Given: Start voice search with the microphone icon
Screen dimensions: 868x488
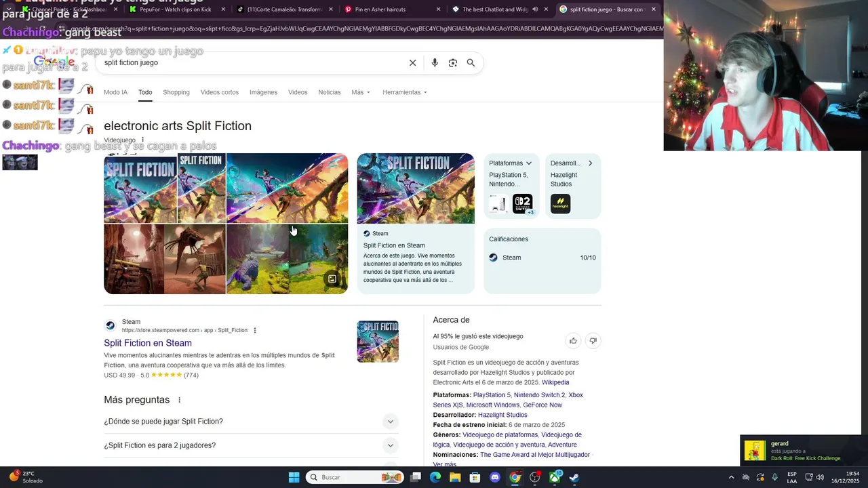Looking at the screenshot, I should click(x=435, y=63).
